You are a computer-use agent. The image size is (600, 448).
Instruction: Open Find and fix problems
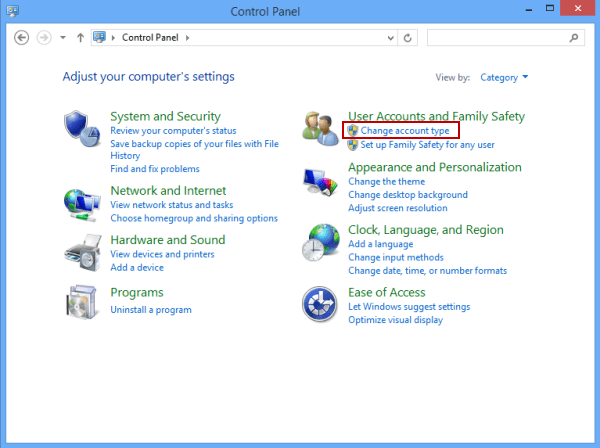(155, 169)
